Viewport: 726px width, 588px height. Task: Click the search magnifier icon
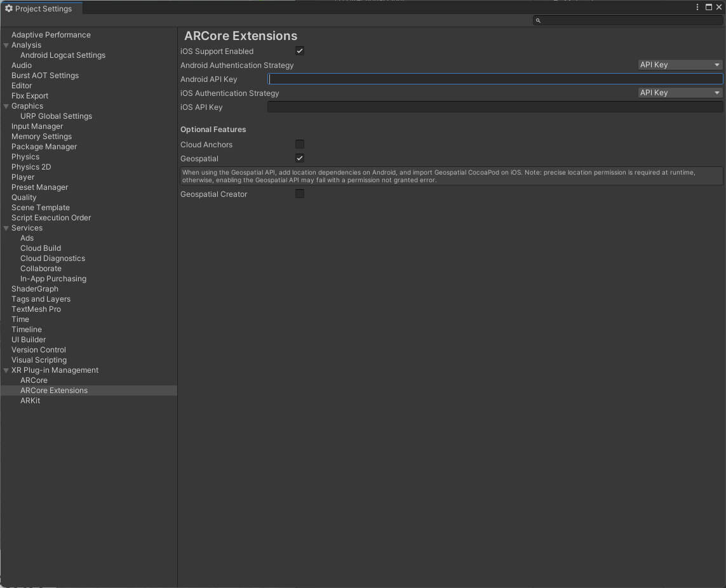(538, 20)
